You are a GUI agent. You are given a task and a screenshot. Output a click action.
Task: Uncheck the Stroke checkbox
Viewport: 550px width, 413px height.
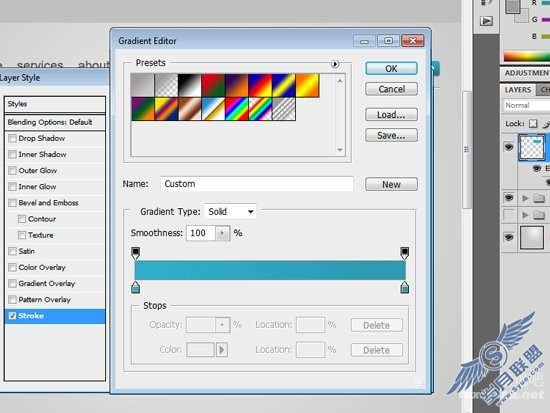point(12,316)
